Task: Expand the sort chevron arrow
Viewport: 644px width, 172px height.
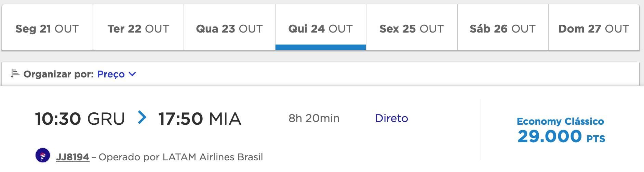Action: (132, 74)
